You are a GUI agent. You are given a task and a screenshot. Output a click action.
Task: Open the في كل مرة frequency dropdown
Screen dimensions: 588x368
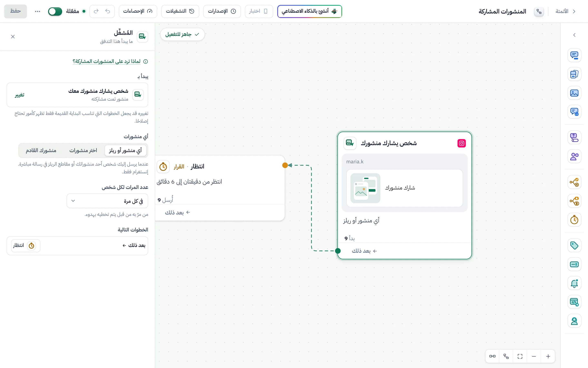(107, 201)
